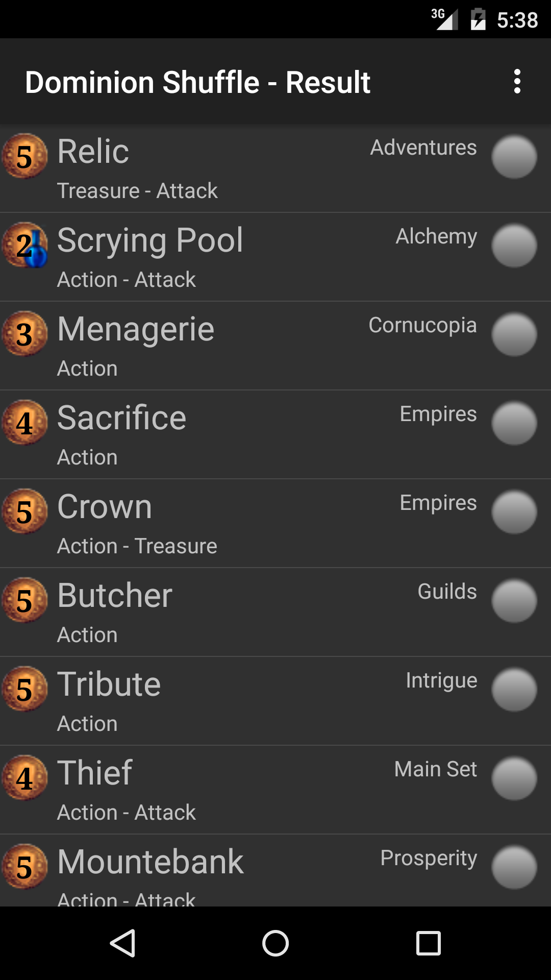551x980 pixels.
Task: Toggle the round indicator for Mountebank
Action: click(x=514, y=867)
